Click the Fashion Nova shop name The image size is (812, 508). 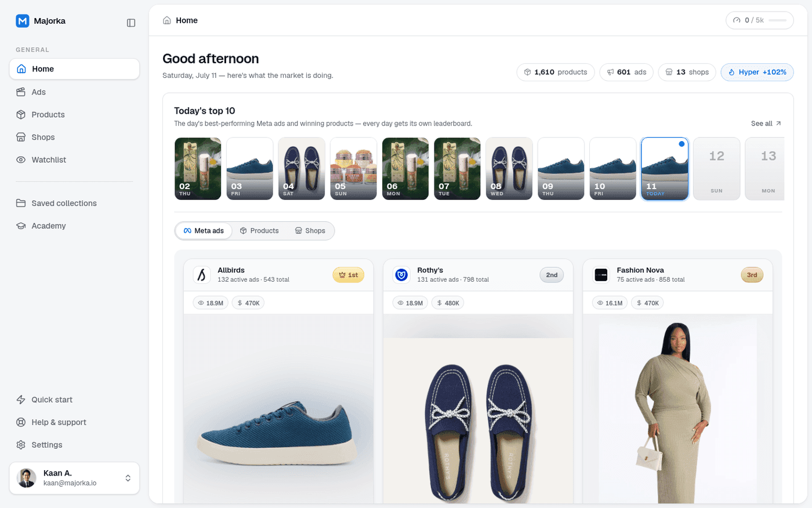click(x=640, y=270)
